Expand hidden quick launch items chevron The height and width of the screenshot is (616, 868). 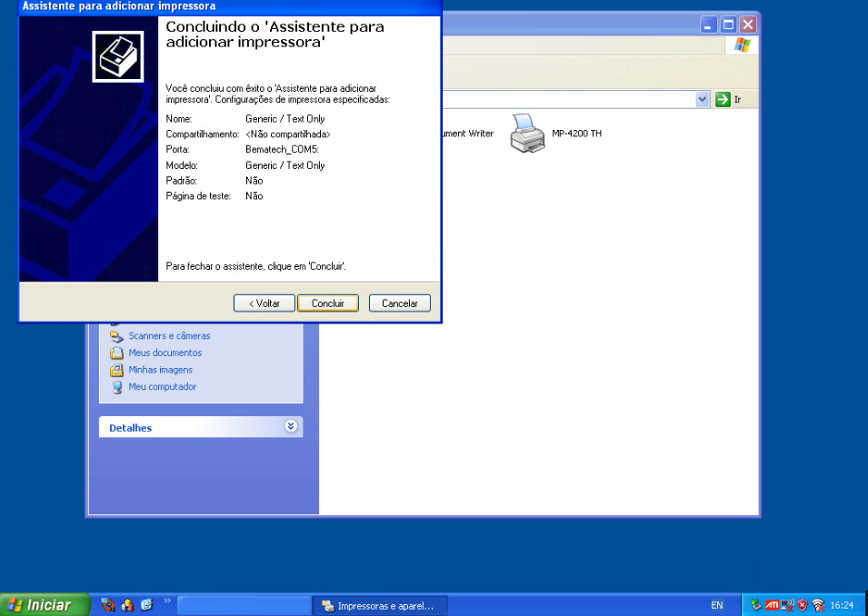[167, 601]
